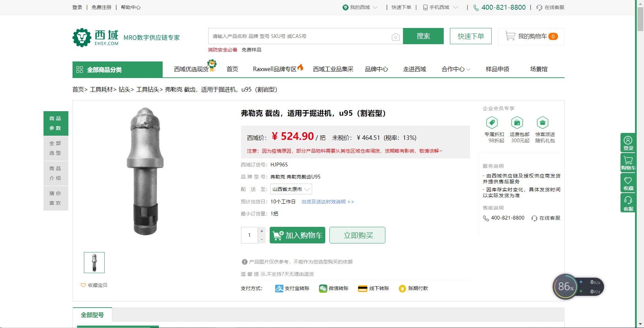
Task: Decrease quantity with minus stepper
Action: point(262,239)
